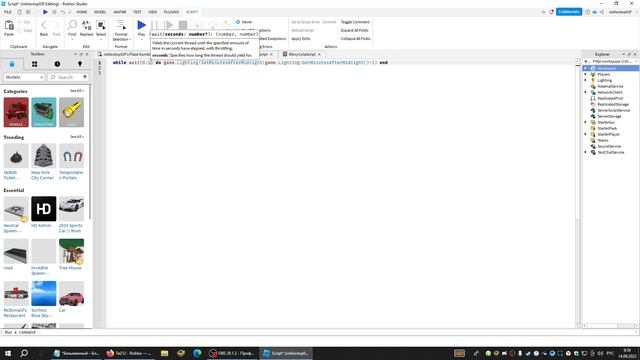
Task: Click Toggle Comment in Actions group
Action: [355, 22]
